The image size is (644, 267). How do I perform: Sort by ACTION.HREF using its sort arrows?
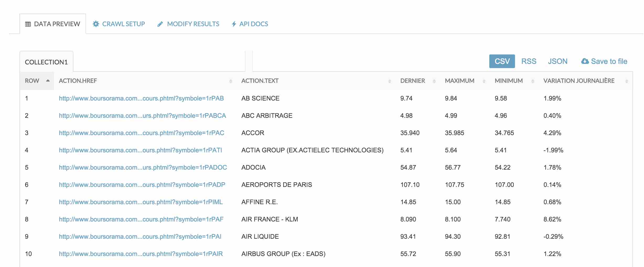click(x=230, y=81)
